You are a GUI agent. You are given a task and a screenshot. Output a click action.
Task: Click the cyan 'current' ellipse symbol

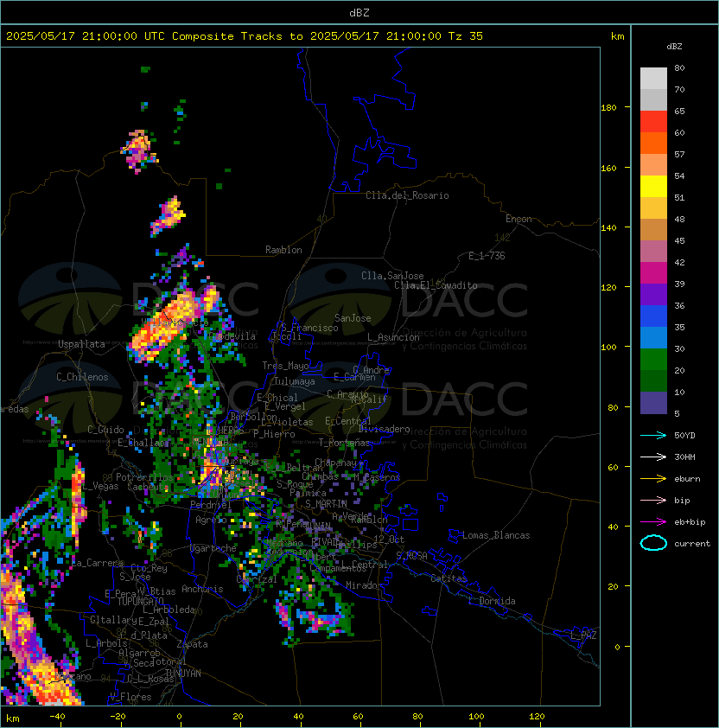point(653,543)
